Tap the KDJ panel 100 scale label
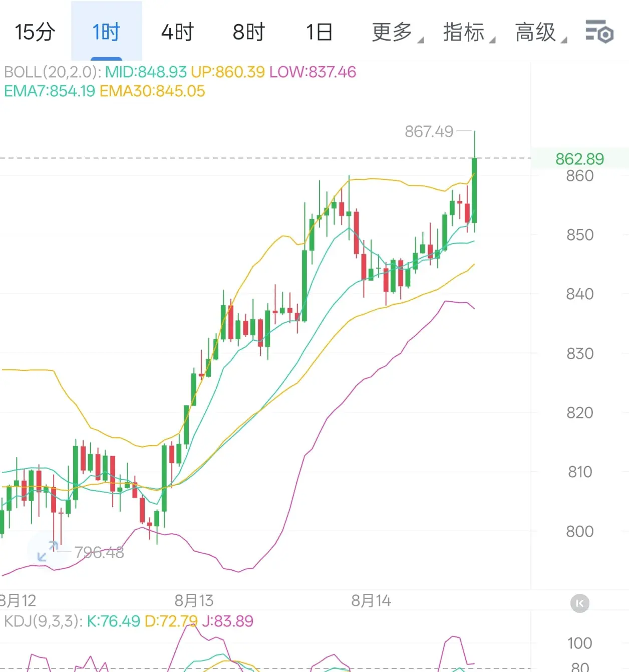The image size is (629, 672). click(580, 643)
